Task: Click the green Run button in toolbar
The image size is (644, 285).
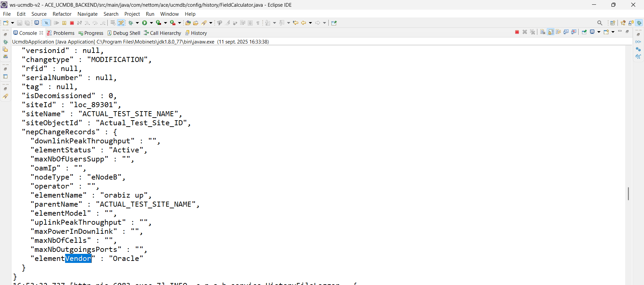Action: pos(145,23)
